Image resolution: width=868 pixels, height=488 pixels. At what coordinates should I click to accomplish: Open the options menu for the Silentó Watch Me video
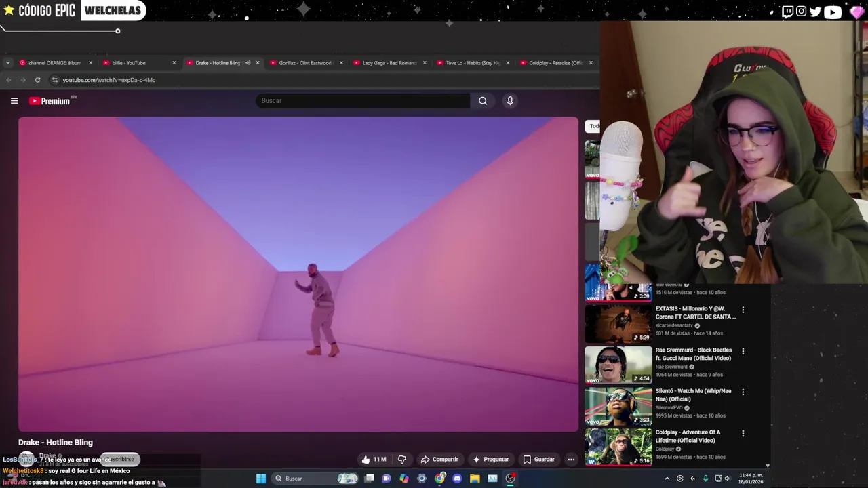click(743, 392)
